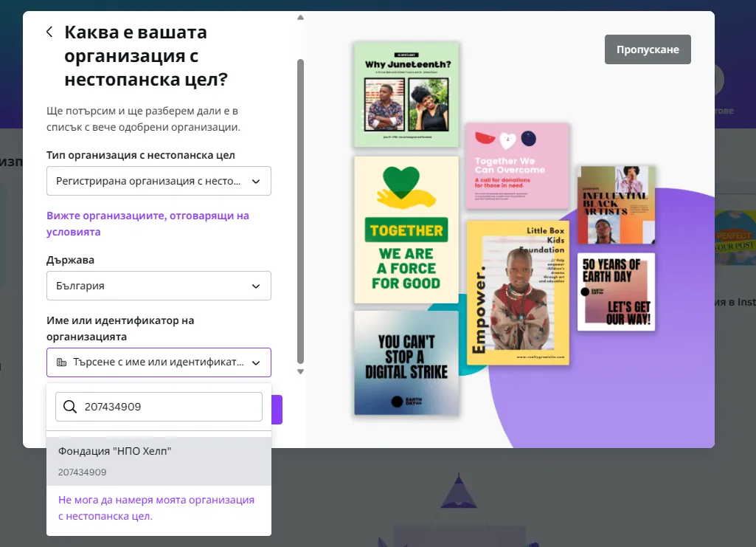
Task: Select the Little Box Kids Foundation template
Action: click(516, 293)
